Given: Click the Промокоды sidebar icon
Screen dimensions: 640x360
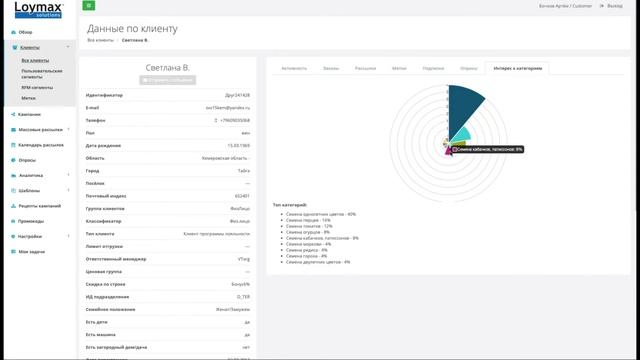Looking at the screenshot, I should click(x=13, y=221).
